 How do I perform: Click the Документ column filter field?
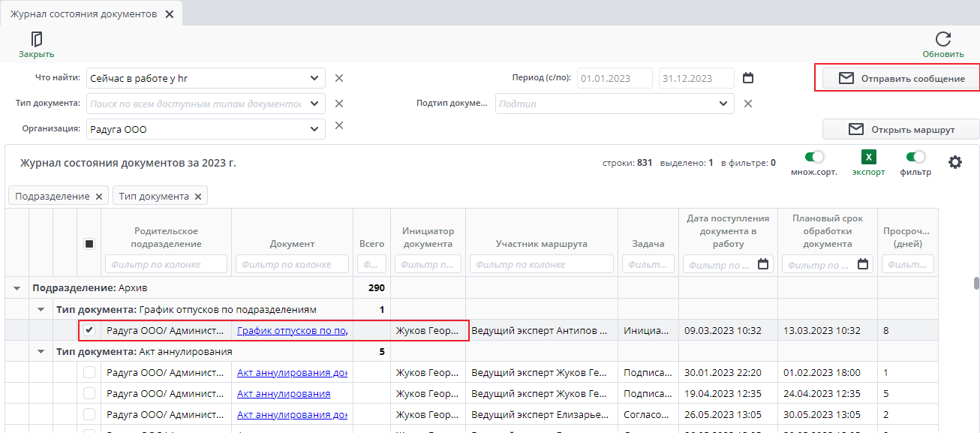(x=292, y=264)
